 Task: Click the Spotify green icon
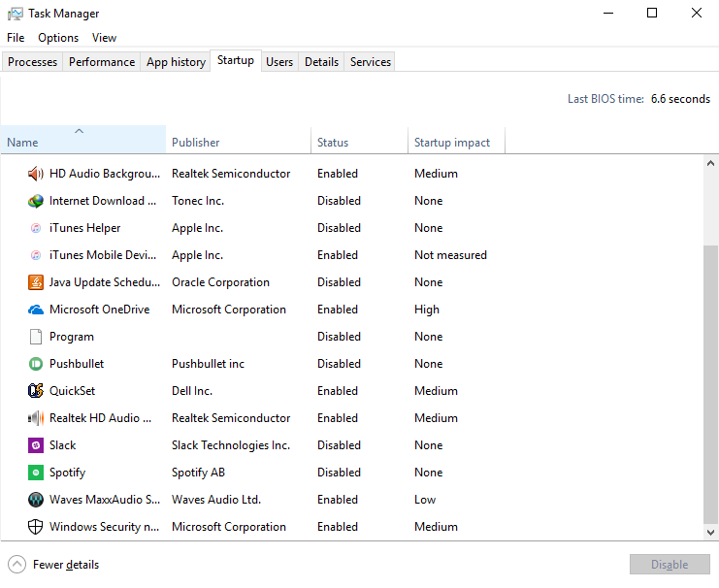(x=36, y=473)
